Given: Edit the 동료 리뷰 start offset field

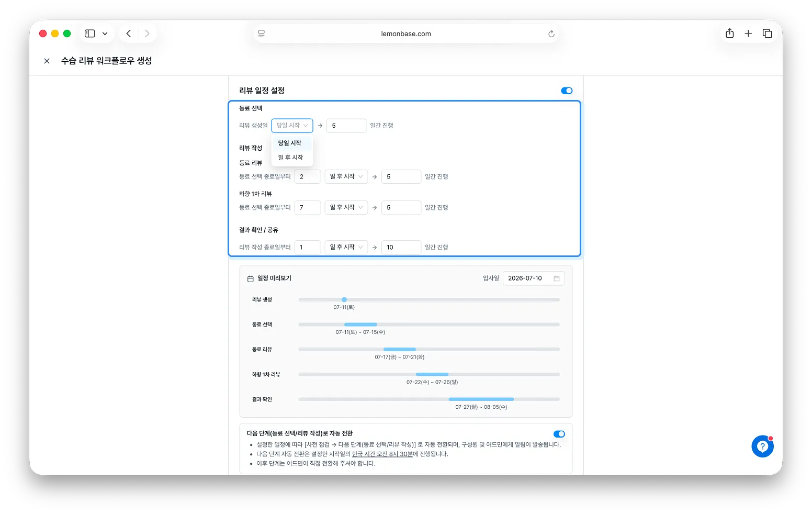Looking at the screenshot, I should [x=308, y=177].
